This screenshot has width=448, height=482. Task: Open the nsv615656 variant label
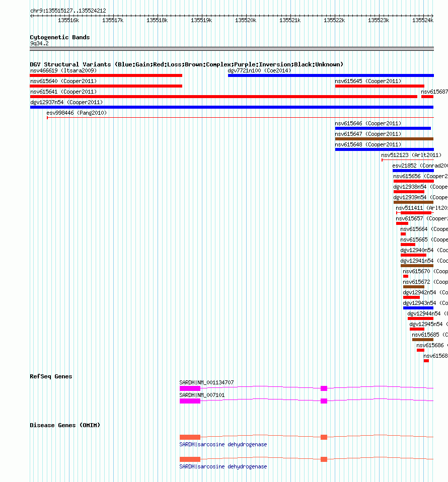pos(421,176)
